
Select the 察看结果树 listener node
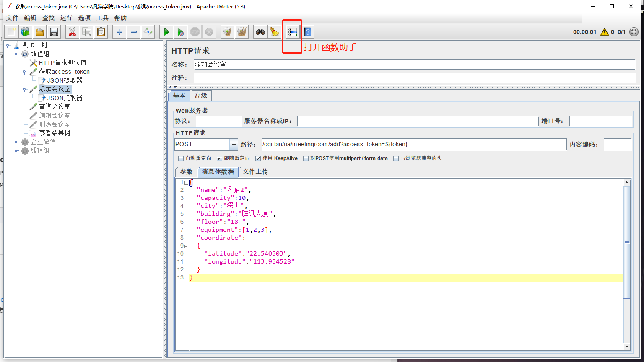click(x=55, y=133)
